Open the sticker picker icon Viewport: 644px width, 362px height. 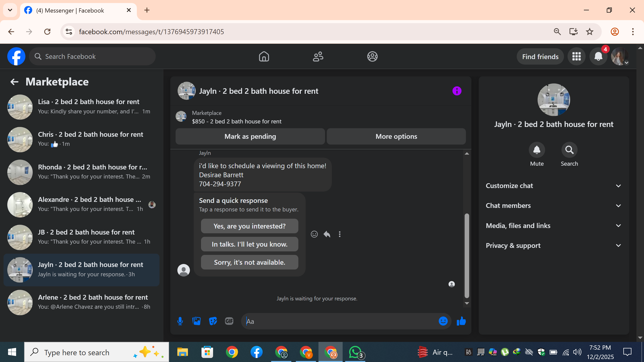point(213,321)
